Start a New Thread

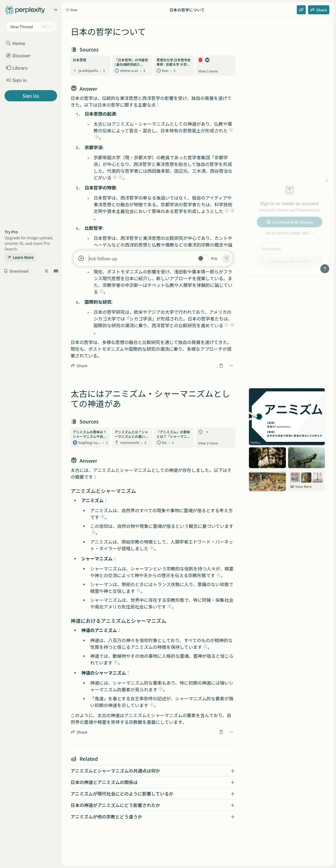31,27
